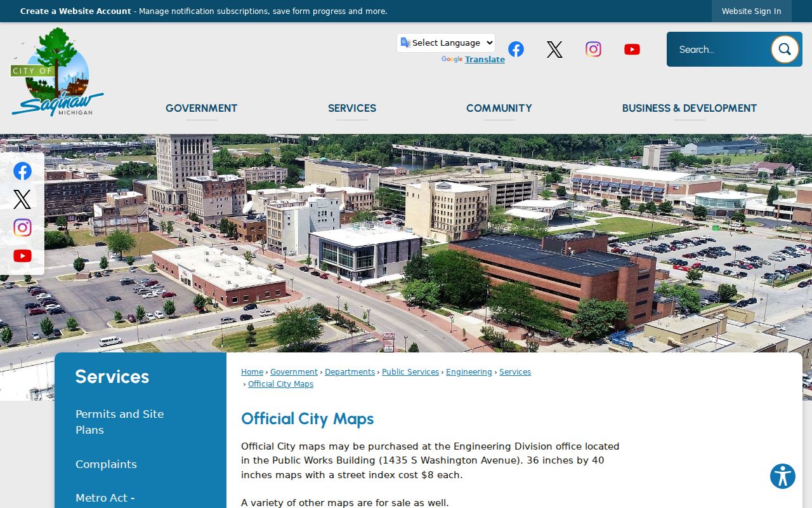The image size is (812, 508).
Task: Open X from the left floating sidebar
Action: point(22,199)
